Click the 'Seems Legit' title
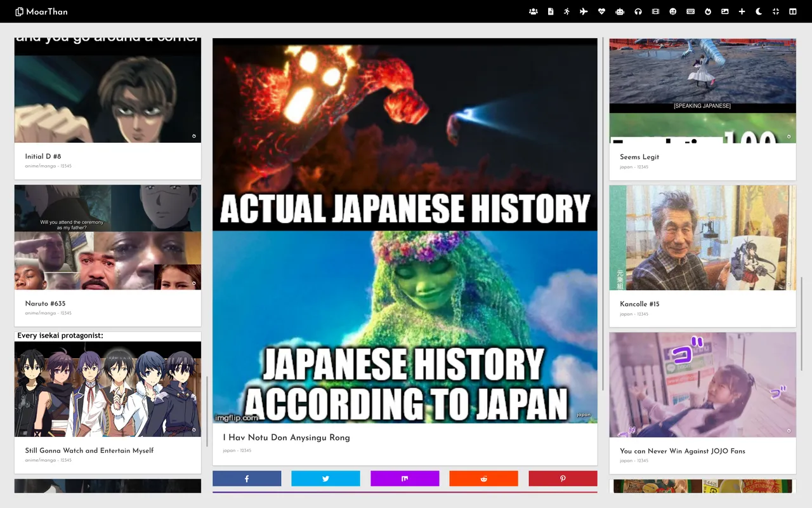Viewport: 812px width, 508px height. 639,157
